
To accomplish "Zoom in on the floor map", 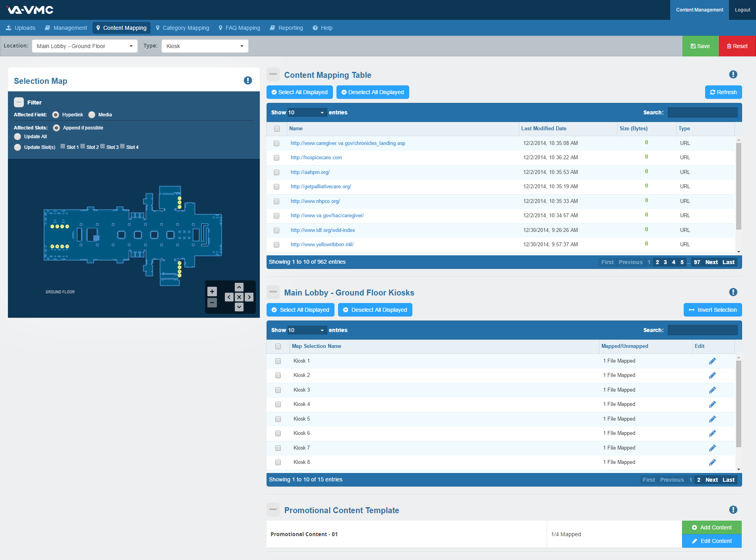I will coord(212,292).
